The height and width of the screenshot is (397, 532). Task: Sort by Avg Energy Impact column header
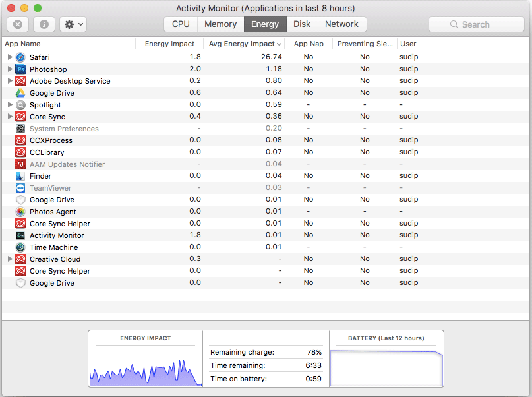[x=244, y=44]
